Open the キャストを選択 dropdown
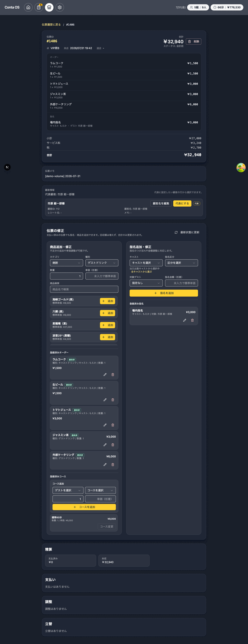The height and width of the screenshot is (644, 248). [146, 263]
